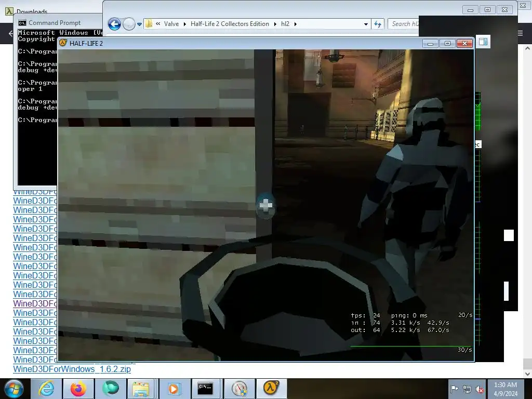Toggle the sidebar panel icon beside game window

pyautogui.click(x=483, y=42)
